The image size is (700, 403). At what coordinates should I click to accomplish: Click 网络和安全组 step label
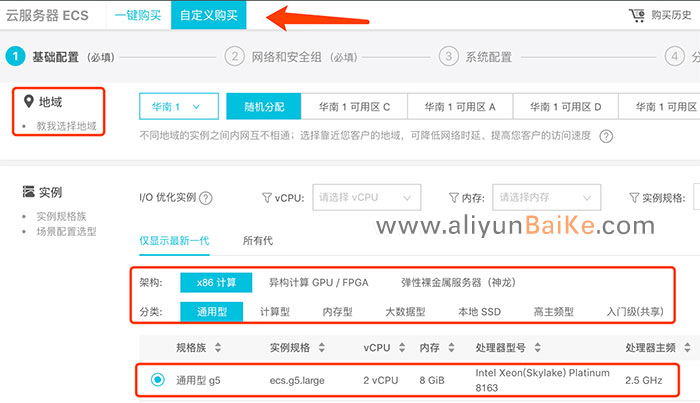[x=286, y=57]
